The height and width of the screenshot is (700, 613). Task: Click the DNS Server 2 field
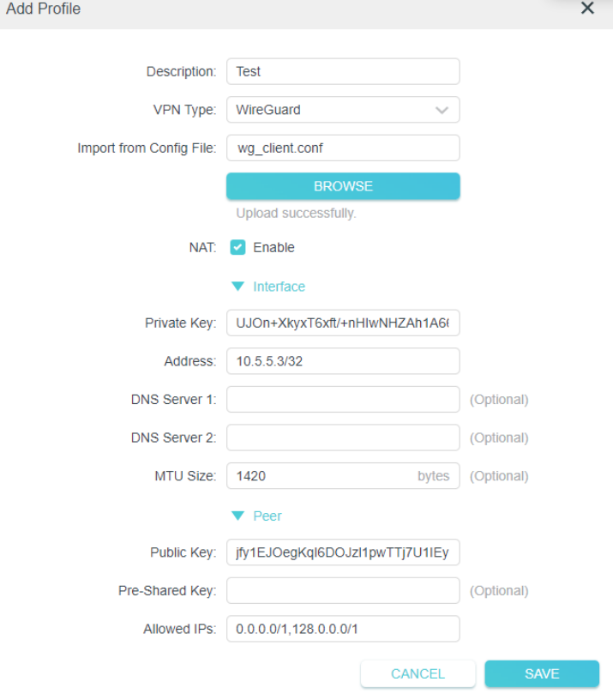tap(343, 437)
